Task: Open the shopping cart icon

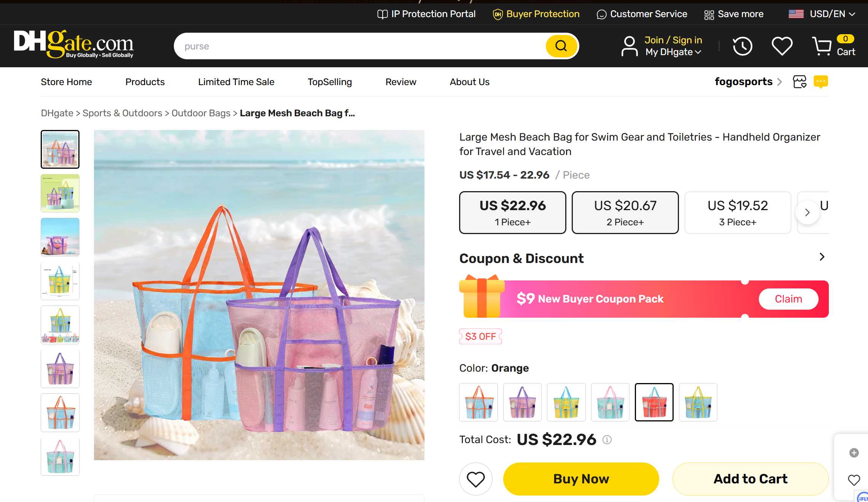Action: (x=822, y=46)
